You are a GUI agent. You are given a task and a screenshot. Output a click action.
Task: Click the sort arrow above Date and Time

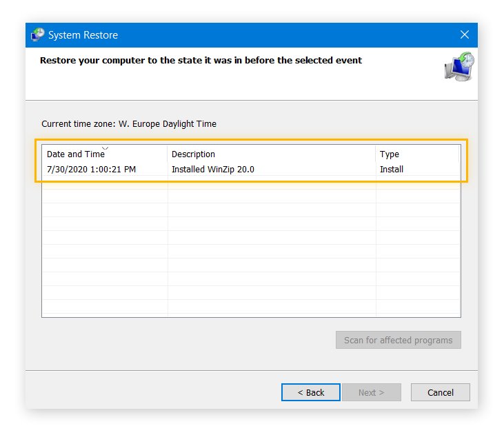[x=105, y=148]
